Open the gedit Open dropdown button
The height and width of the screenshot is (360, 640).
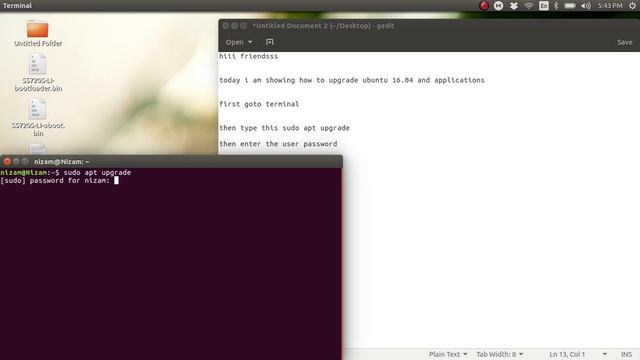coord(239,42)
